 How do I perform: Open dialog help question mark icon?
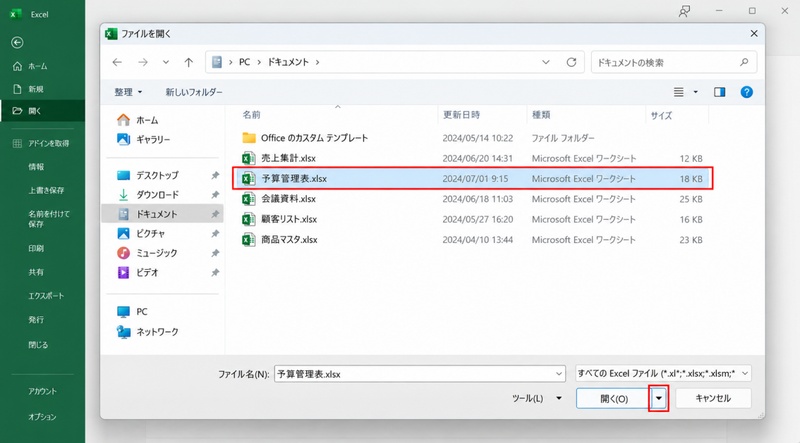746,92
